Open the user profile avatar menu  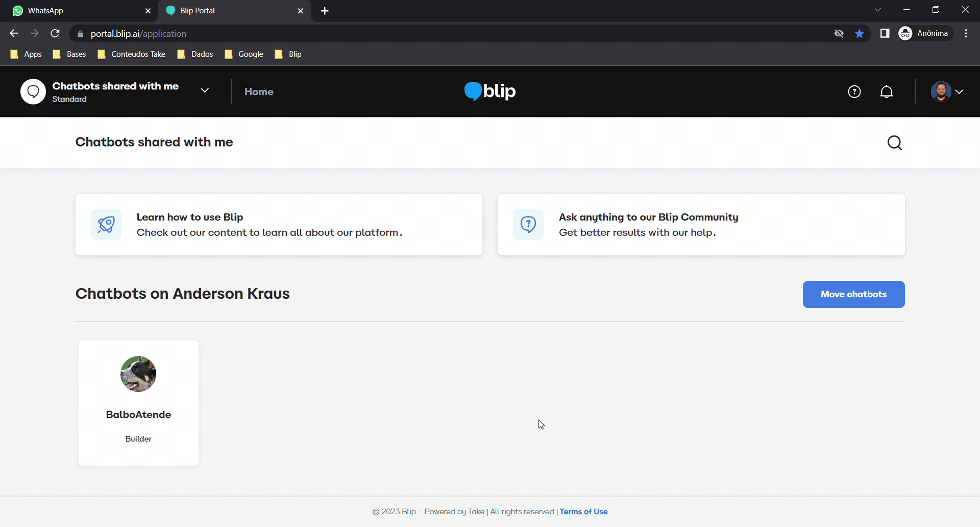pyautogui.click(x=946, y=91)
